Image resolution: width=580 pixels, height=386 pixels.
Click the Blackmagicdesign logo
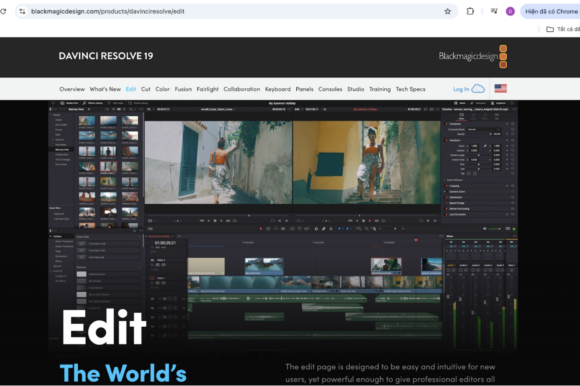[x=473, y=57]
